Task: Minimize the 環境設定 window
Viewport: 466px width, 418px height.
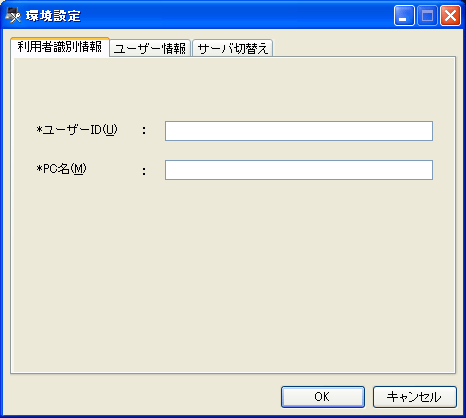Action: tap(404, 15)
